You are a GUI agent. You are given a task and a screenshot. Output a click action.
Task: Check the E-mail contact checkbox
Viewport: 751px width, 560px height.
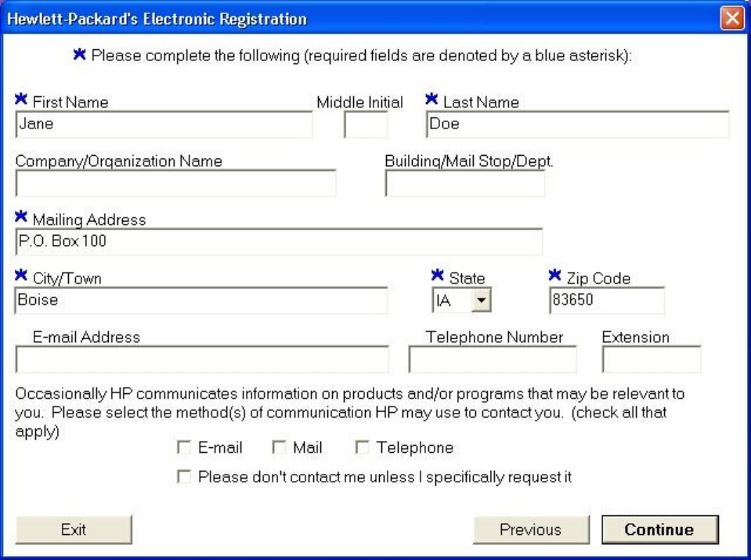[x=184, y=447]
